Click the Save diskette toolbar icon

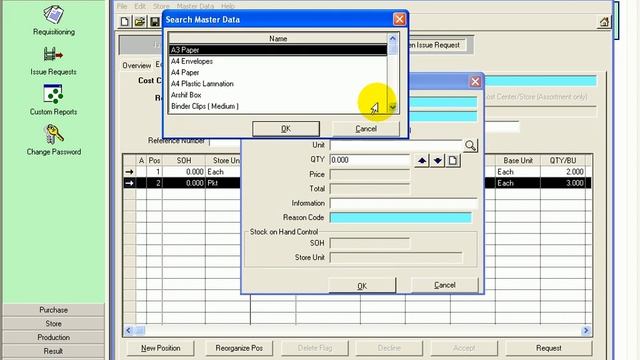click(155, 22)
